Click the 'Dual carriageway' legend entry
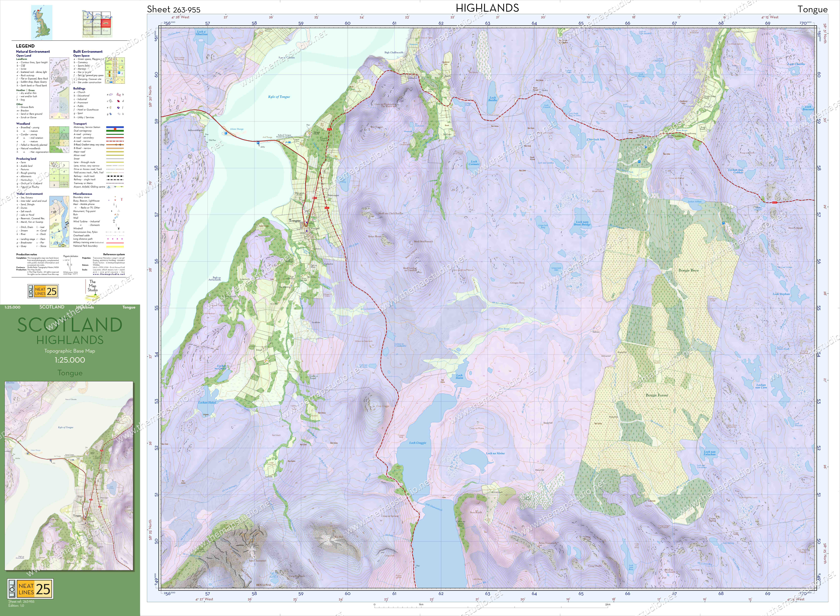This screenshot has width=840, height=616. tap(83, 131)
